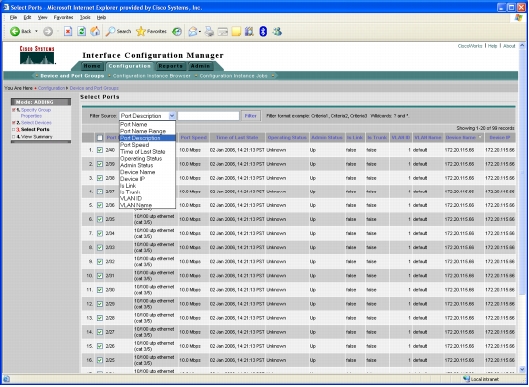529x387 pixels.
Task: Open History toolbar icon
Action: pos(177,32)
